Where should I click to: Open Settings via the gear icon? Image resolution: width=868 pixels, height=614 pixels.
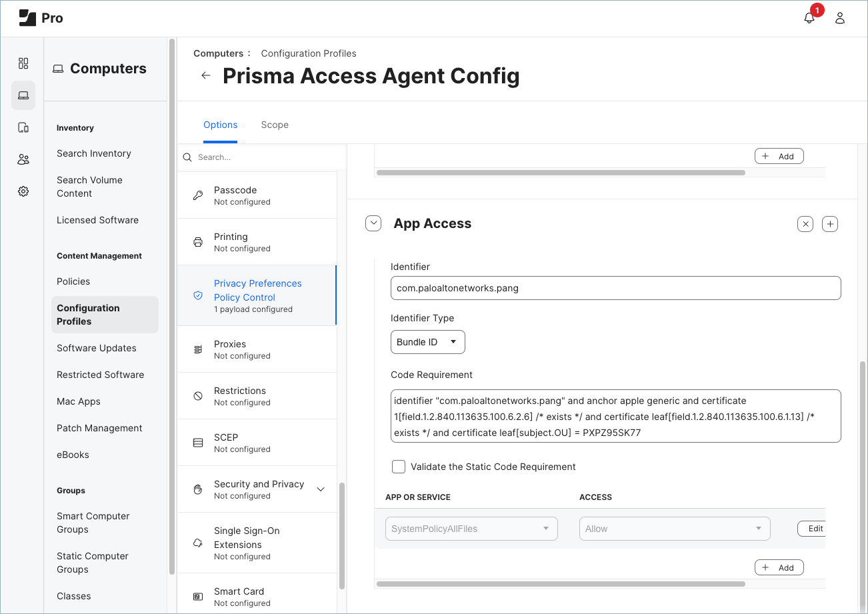(x=23, y=191)
